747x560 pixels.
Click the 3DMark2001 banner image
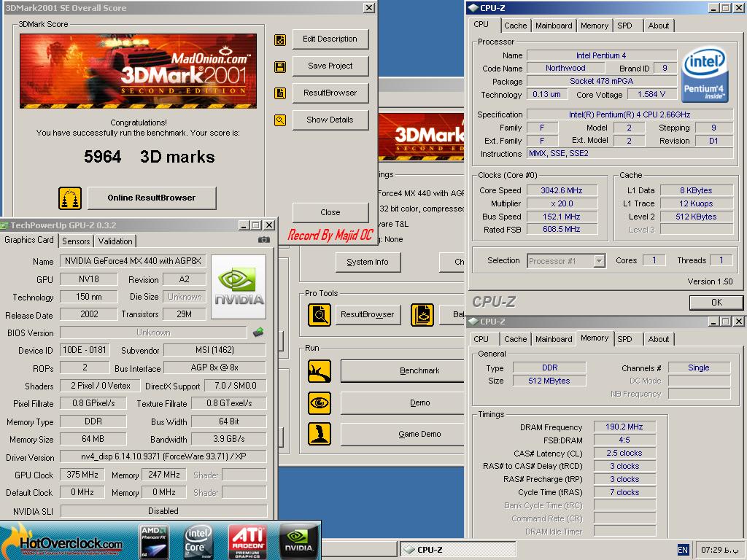point(138,71)
